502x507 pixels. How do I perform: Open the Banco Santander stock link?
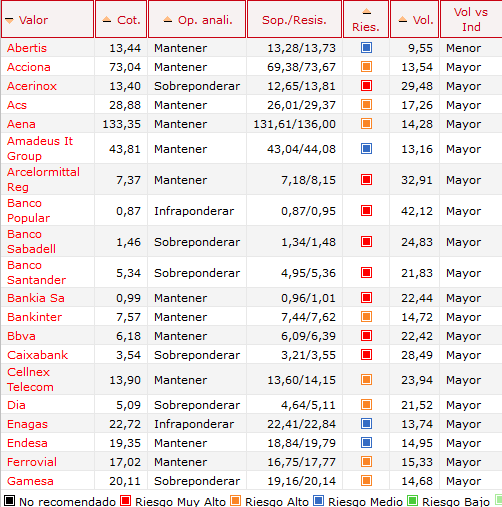click(x=36, y=273)
